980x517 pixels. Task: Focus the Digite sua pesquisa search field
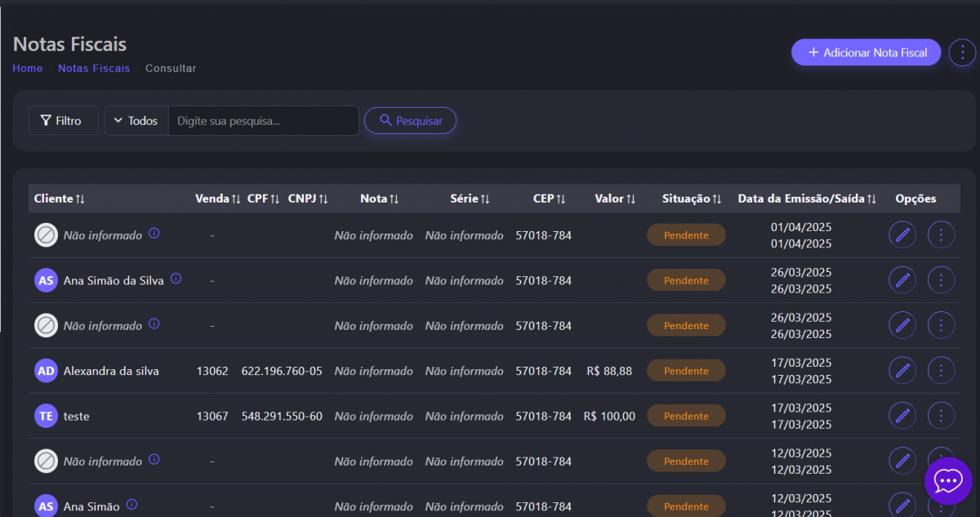(263, 121)
